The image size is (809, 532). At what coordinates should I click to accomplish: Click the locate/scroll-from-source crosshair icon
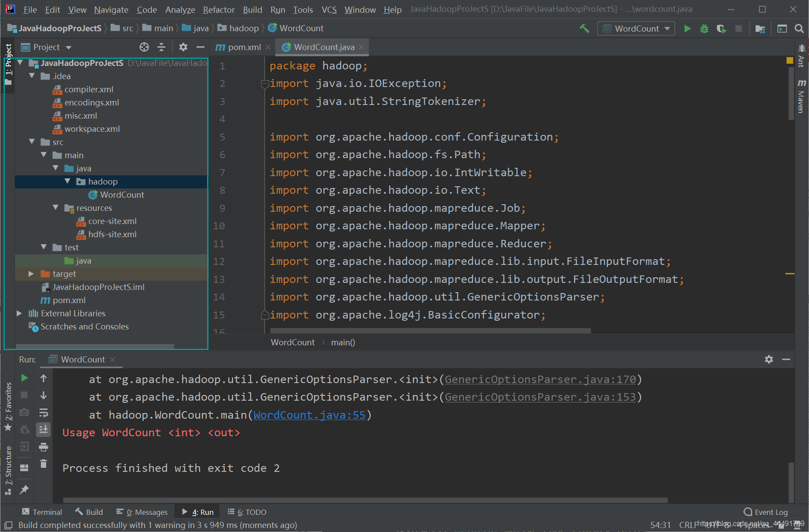(144, 47)
